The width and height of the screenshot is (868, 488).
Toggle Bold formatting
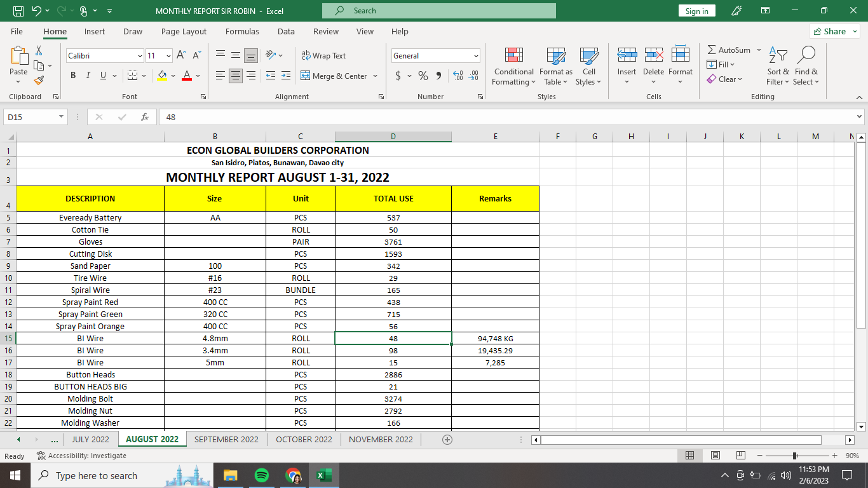72,76
